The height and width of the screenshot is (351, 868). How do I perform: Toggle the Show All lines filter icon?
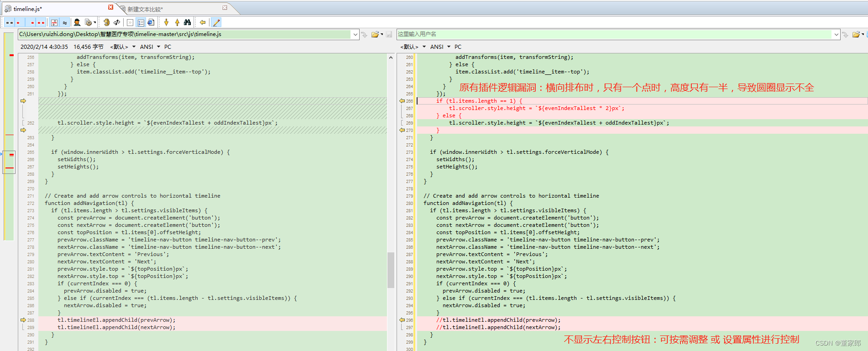pyautogui.click(x=9, y=22)
